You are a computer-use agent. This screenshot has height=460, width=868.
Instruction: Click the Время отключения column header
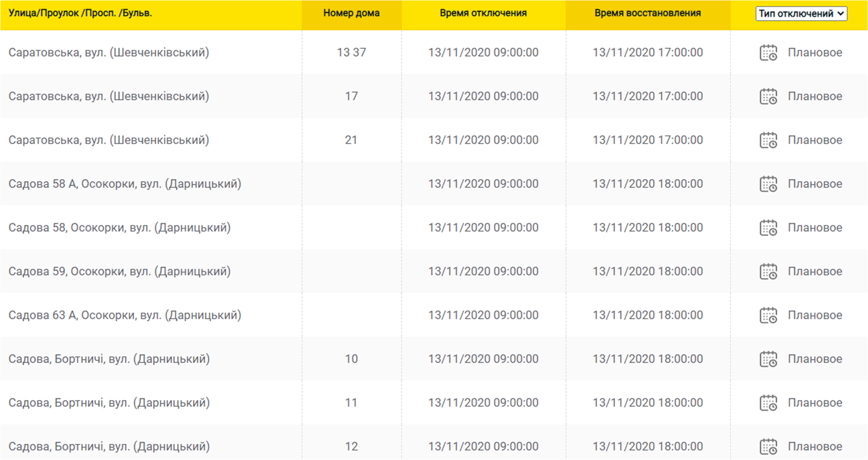pyautogui.click(x=483, y=13)
